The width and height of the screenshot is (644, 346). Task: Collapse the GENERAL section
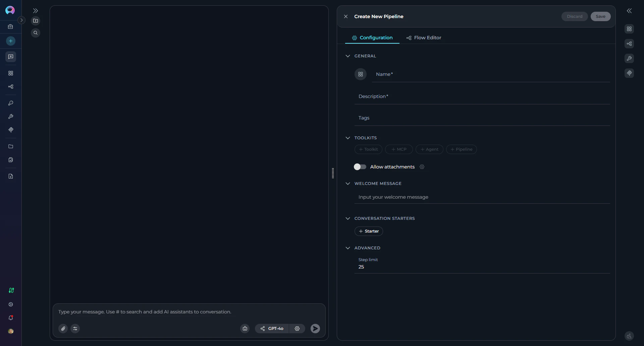pos(348,56)
